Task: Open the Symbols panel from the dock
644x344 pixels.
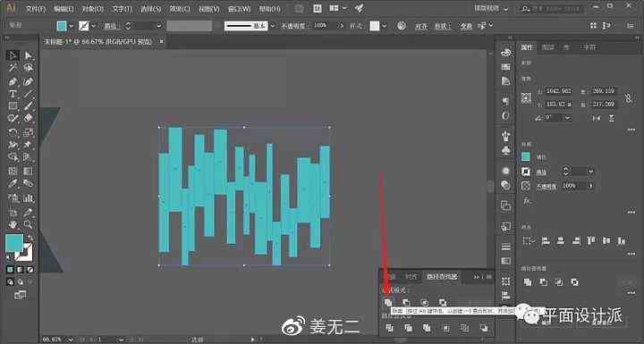Action: (505, 150)
